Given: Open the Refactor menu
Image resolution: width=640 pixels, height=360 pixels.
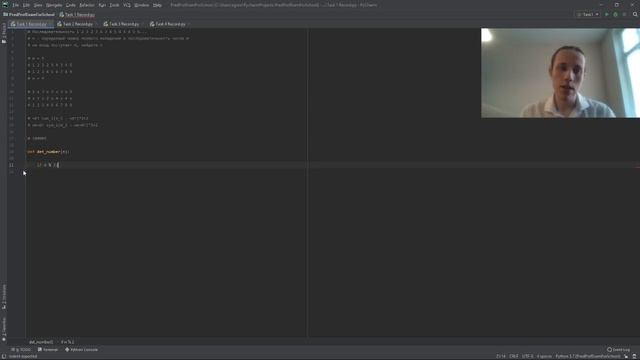Looking at the screenshot, I should [87, 5].
